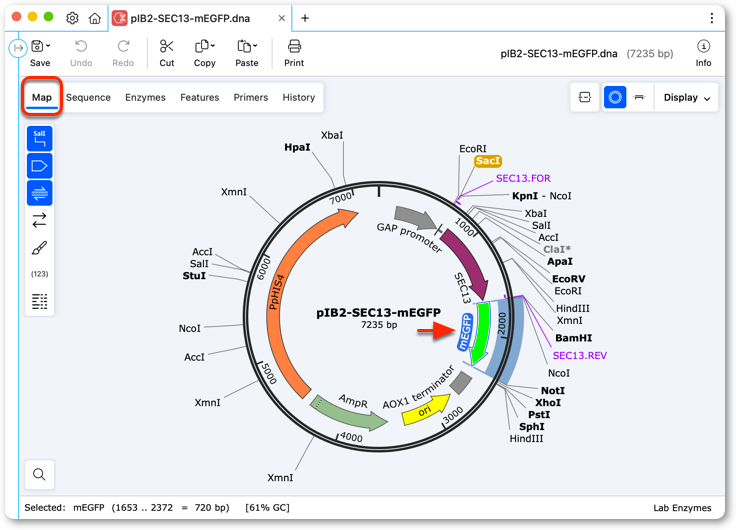Open the three-dot overflow menu
Viewport: 736px width, 530px height.
[712, 18]
